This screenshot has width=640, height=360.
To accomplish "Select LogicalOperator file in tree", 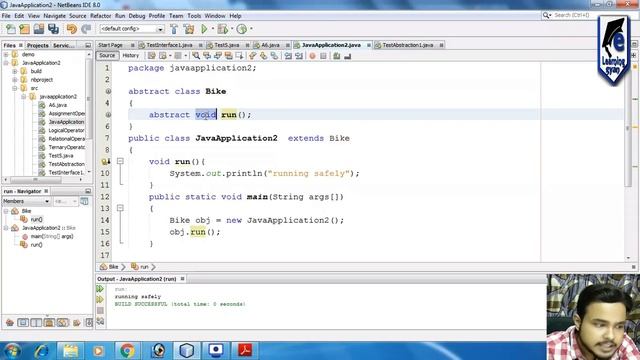I will pyautogui.click(x=66, y=131).
